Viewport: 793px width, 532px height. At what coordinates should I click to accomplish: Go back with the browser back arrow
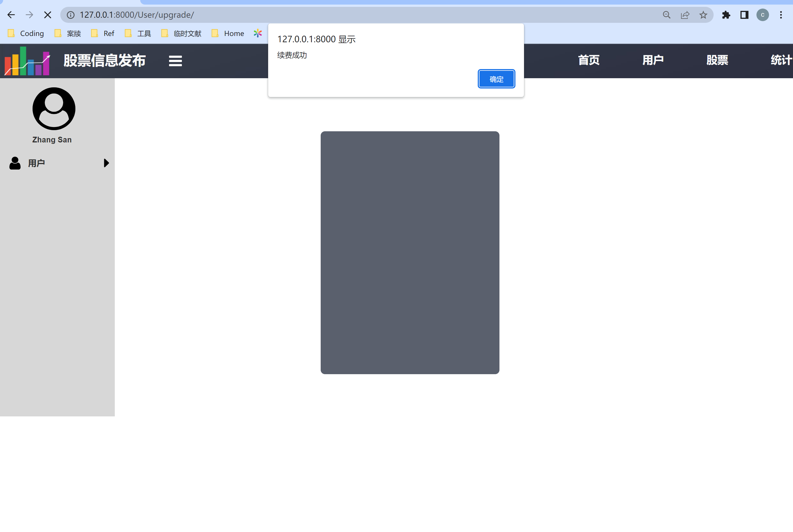click(11, 15)
